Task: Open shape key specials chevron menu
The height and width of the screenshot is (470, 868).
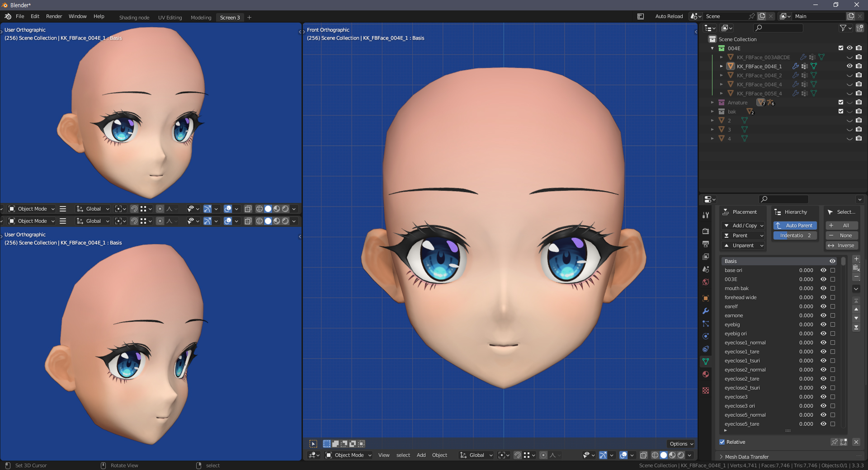Action: tap(856, 289)
